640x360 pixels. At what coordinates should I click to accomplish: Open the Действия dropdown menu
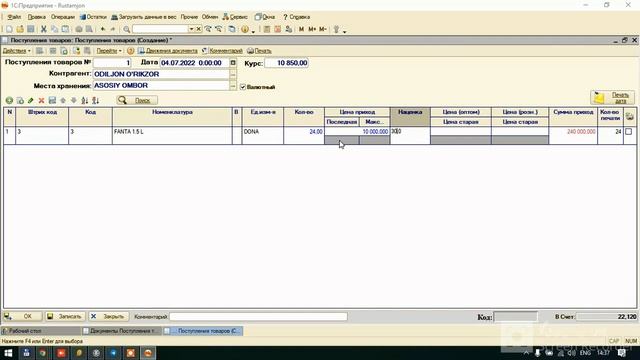pos(16,51)
